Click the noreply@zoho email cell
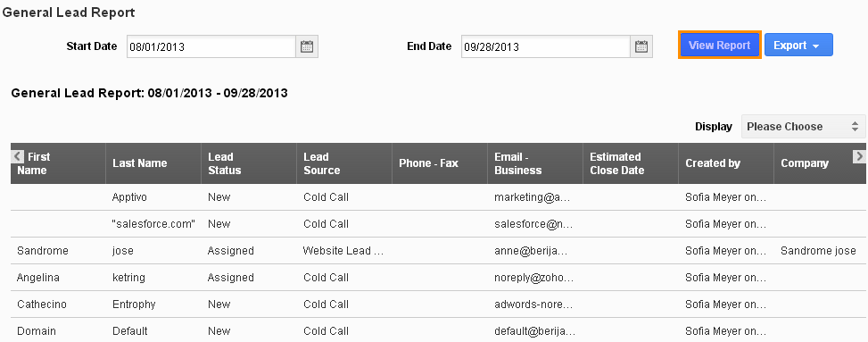The height and width of the screenshot is (342, 868). (x=533, y=278)
